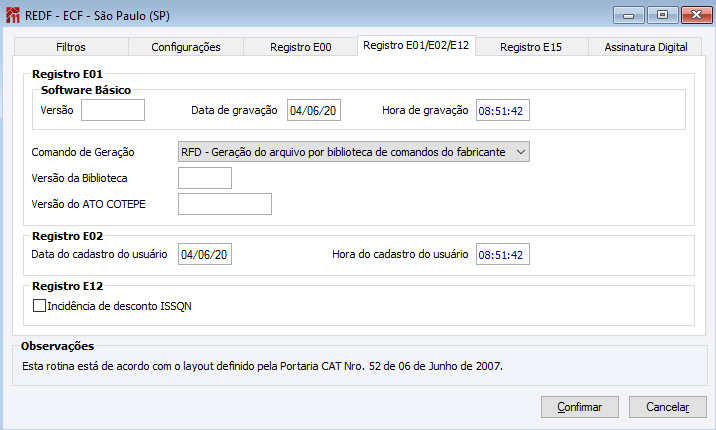716x430 pixels.
Task: Enable Incidência de desconto ISSQN checkbox
Action: 40,306
